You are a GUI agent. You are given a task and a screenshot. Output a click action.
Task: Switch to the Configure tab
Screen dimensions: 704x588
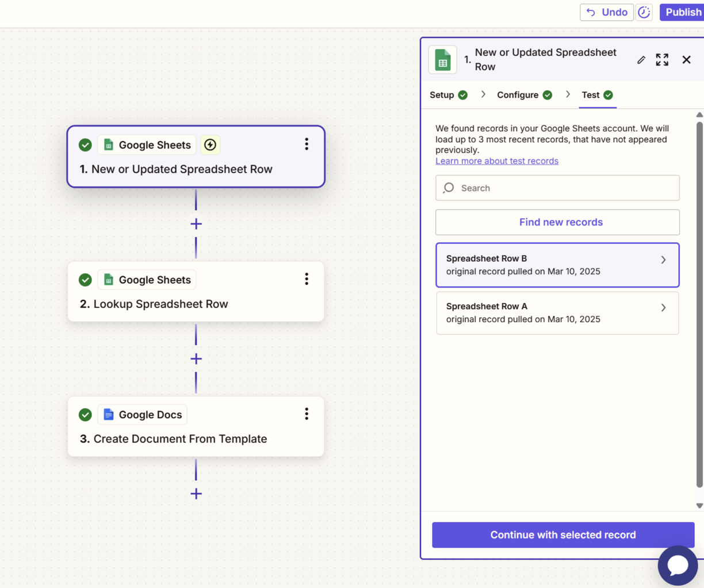525,95
